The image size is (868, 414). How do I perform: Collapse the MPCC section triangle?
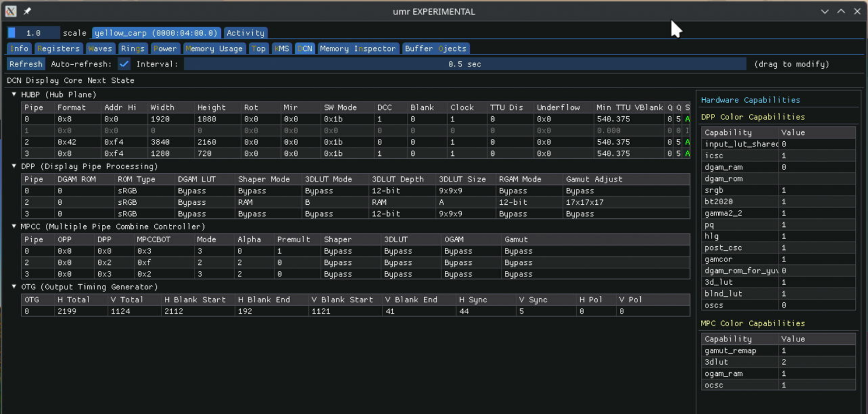point(14,227)
